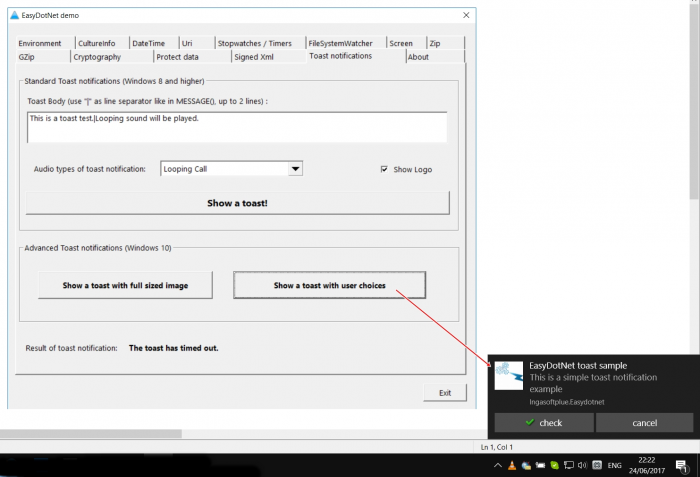Viewport: 700px width, 477px height.
Task: Click the touch keyboard tray icon
Action: point(597,465)
